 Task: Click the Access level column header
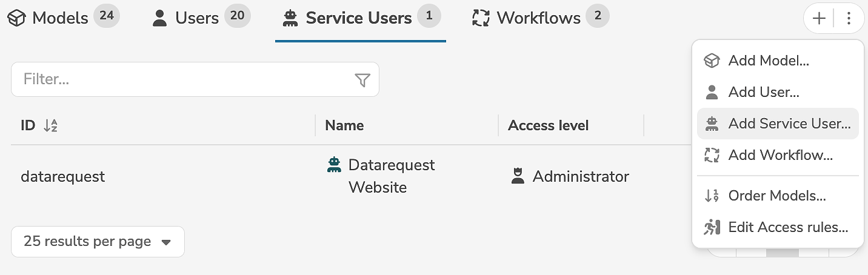548,125
